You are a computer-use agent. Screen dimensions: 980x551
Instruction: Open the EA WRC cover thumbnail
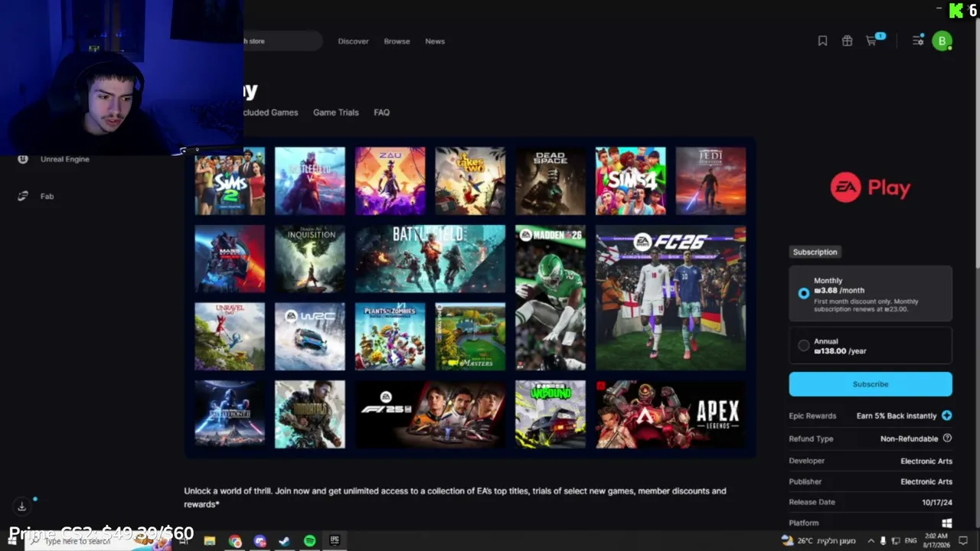pos(310,337)
